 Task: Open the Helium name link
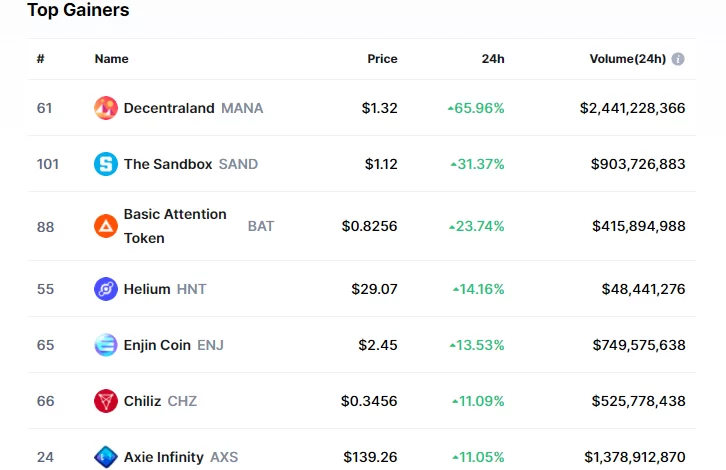click(x=147, y=289)
